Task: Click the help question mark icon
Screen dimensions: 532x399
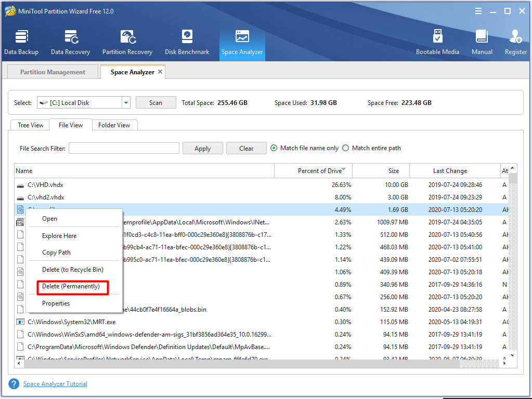Action: 14,384
